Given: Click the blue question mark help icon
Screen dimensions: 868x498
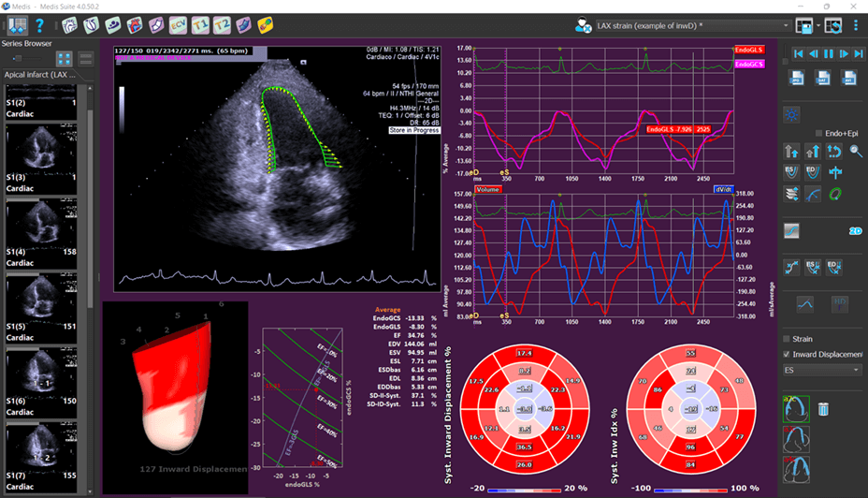Looking at the screenshot, I should point(40,25).
